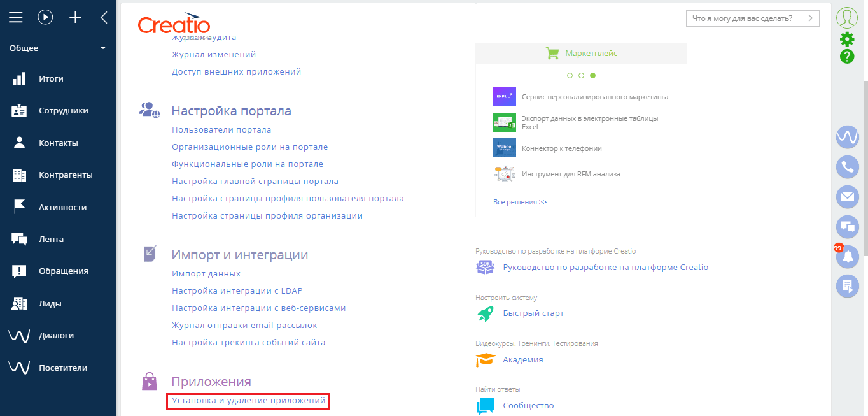Click the phone icon on right panel
The width and height of the screenshot is (868, 416).
847,167
